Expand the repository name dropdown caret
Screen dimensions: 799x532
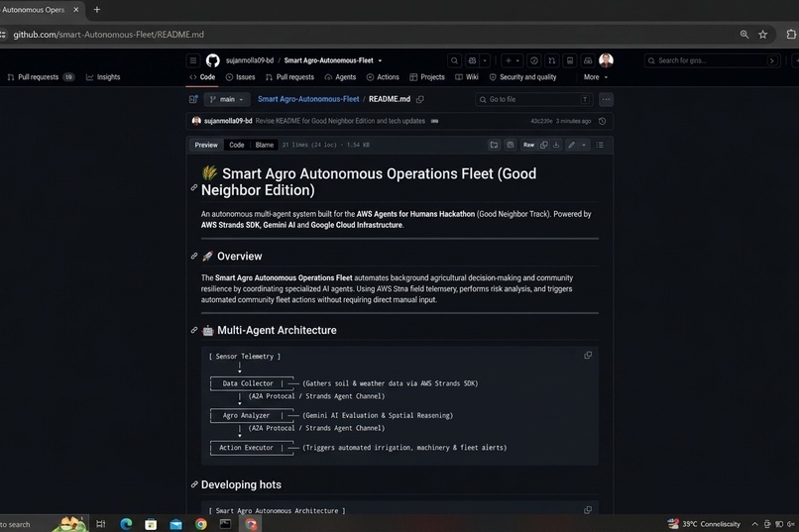[x=380, y=60]
